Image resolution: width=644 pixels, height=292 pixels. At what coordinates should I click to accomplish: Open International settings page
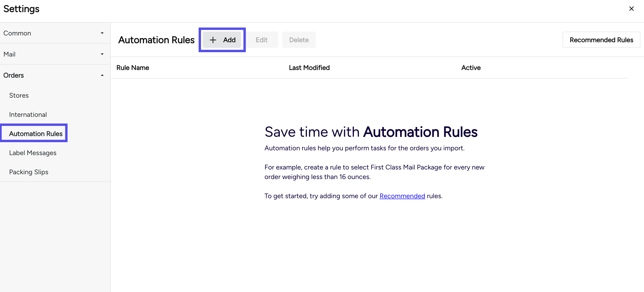pos(28,114)
